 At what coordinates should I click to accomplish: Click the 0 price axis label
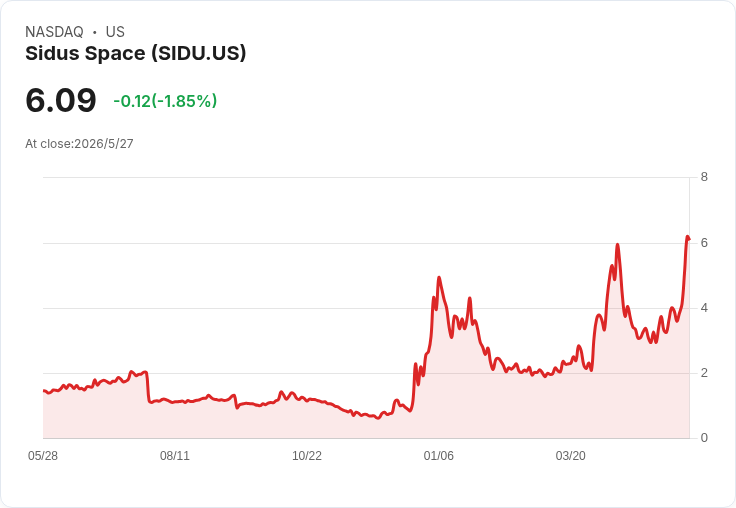[704, 438]
